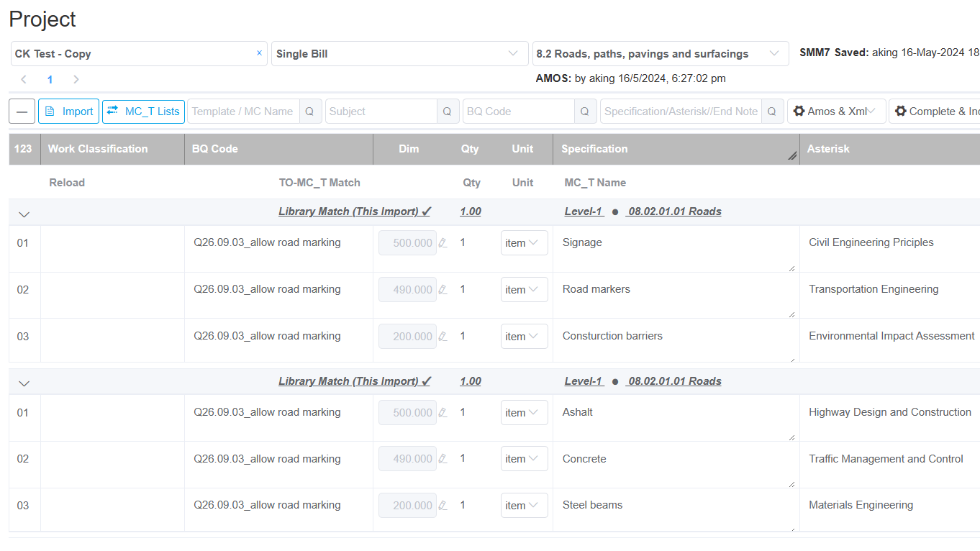
Task: Click the Specification/Asterisk/End Note search field
Action: click(x=680, y=111)
